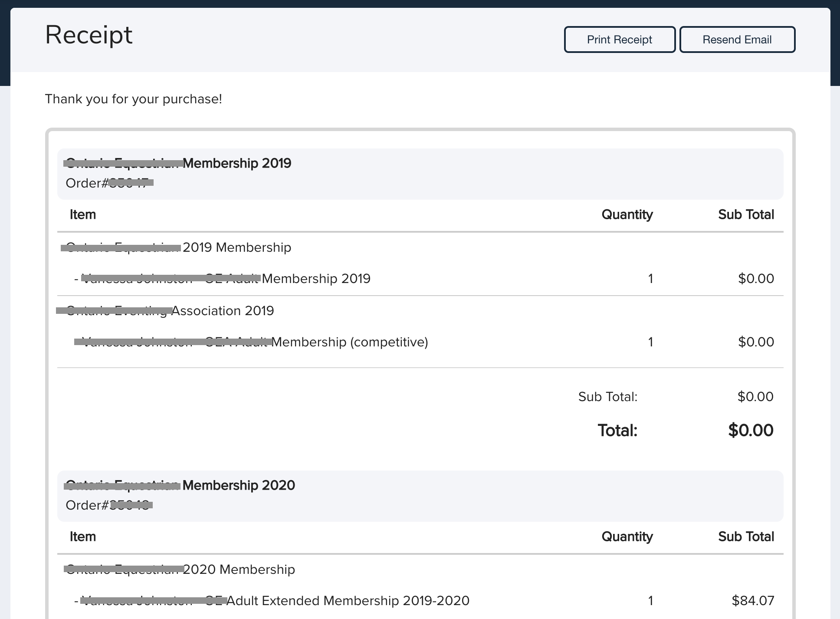
Task: Click the Sub Total column header in 2019 section
Action: pos(746,214)
